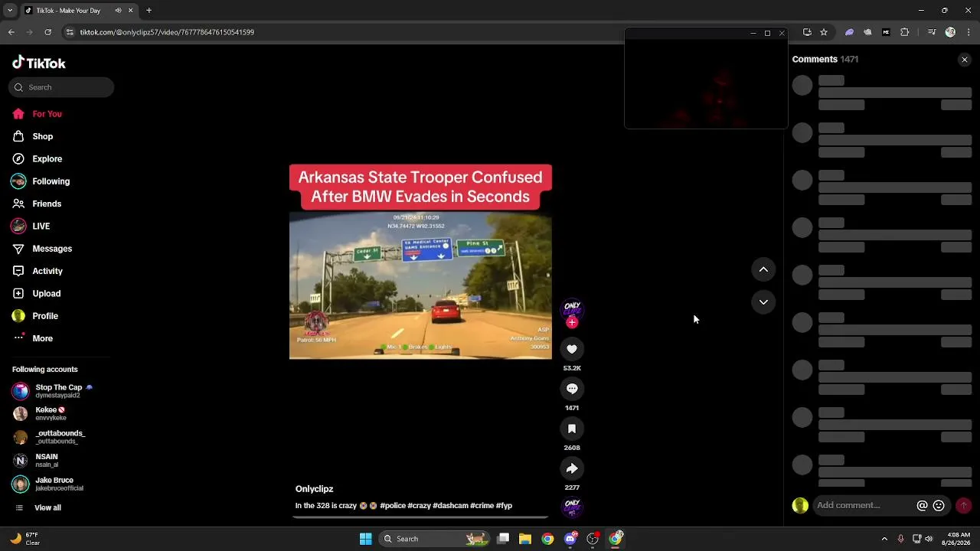Expand the More menu in sidebar

pyautogui.click(x=43, y=338)
